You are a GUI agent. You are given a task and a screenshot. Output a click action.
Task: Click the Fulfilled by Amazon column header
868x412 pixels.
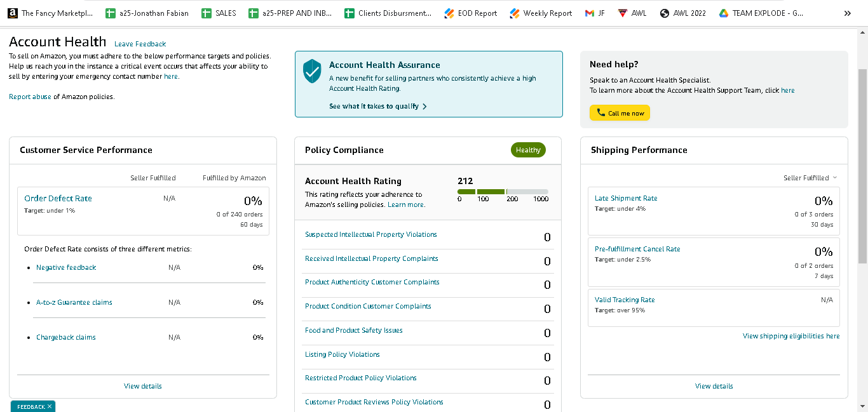pos(234,178)
